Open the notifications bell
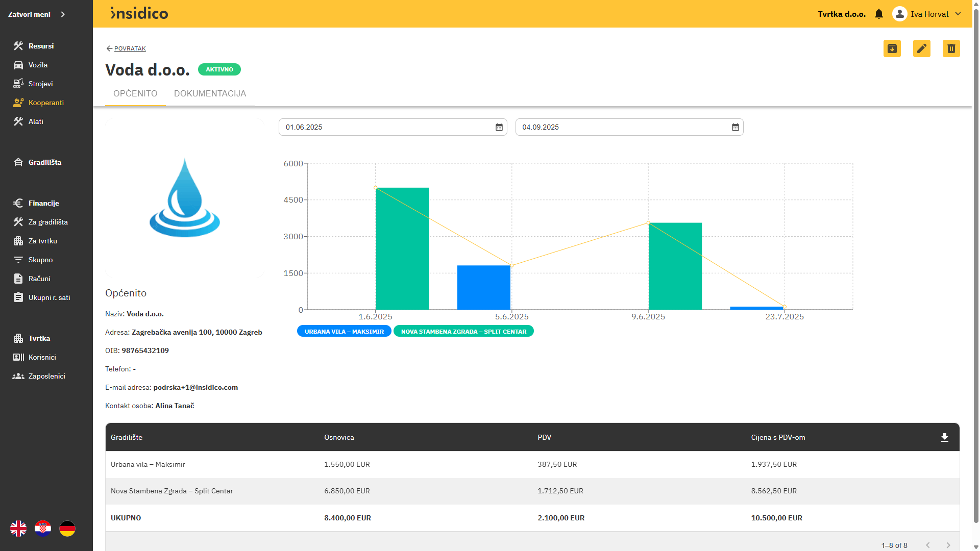Viewport: 980px width, 551px height. 879,14
